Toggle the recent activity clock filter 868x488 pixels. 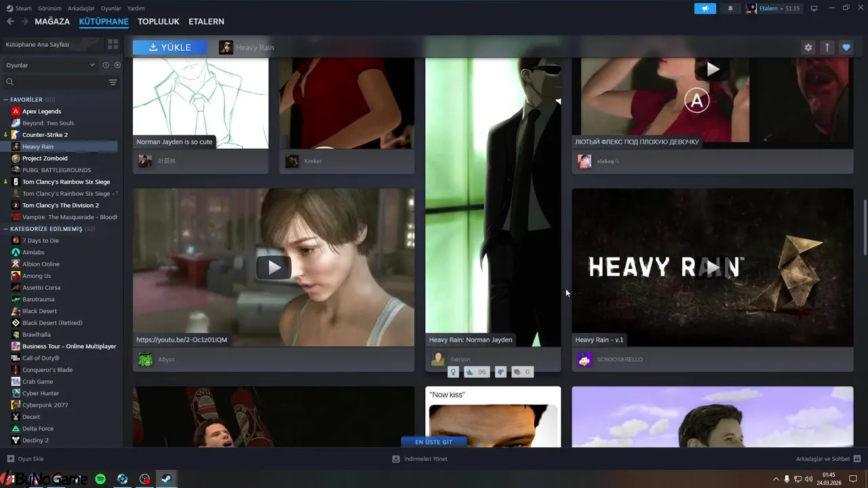click(106, 65)
